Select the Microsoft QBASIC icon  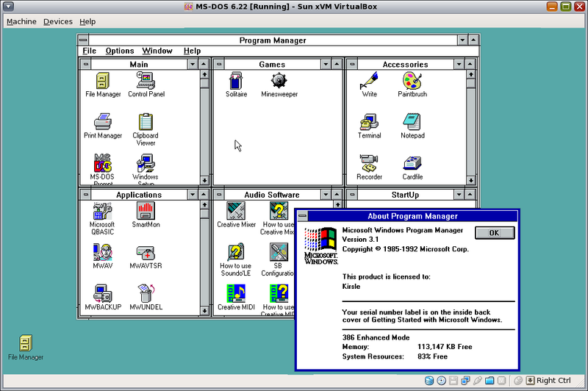(102, 218)
